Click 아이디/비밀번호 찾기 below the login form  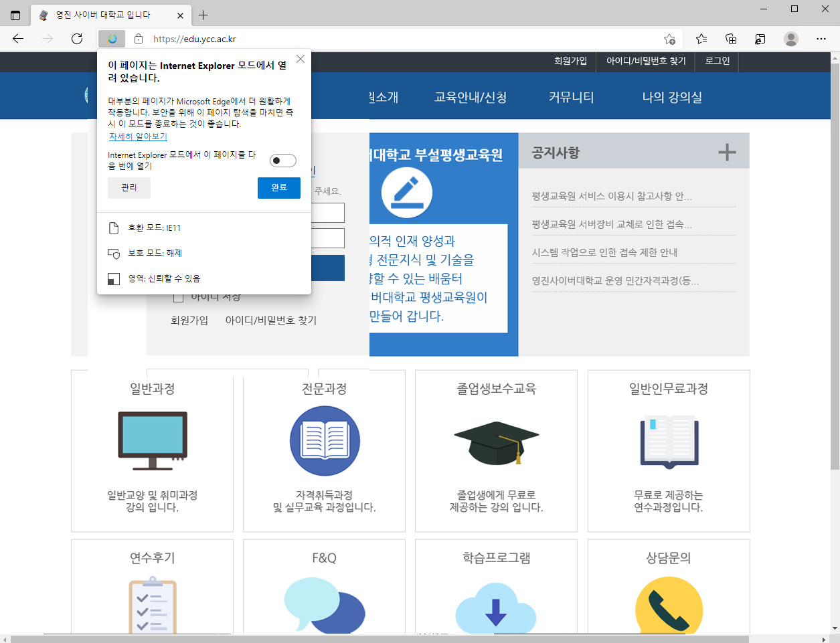(271, 320)
